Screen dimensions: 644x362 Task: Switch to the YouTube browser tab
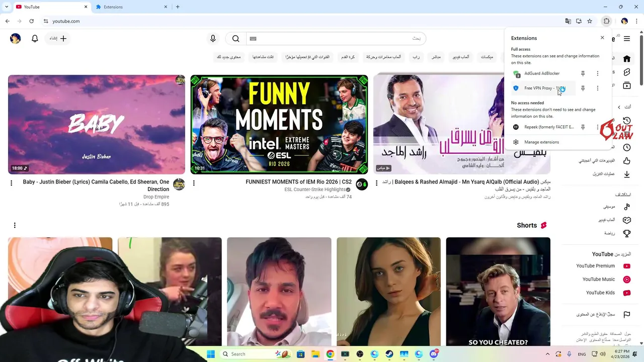coord(50,7)
